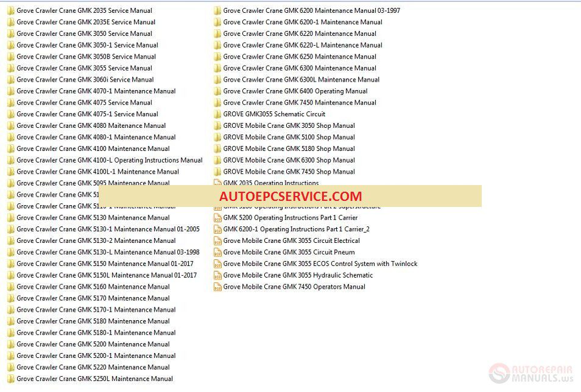The image size is (581, 392).
Task: Select 'Grove Crawler Crane GMK 3050B Service Manual'
Action: click(86, 57)
